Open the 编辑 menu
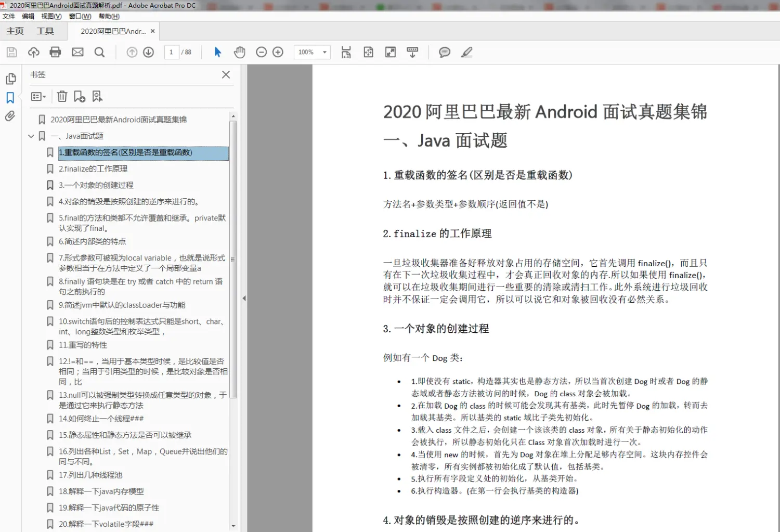This screenshot has height=532, width=780. (x=28, y=16)
